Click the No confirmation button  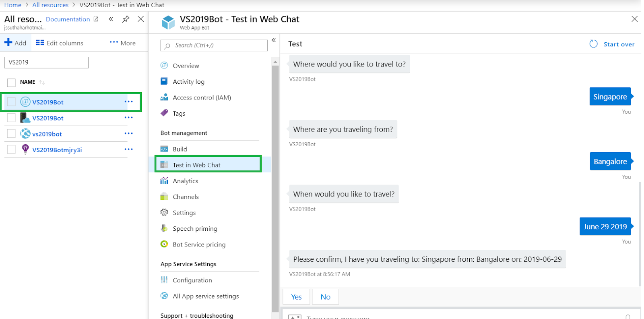coord(325,297)
